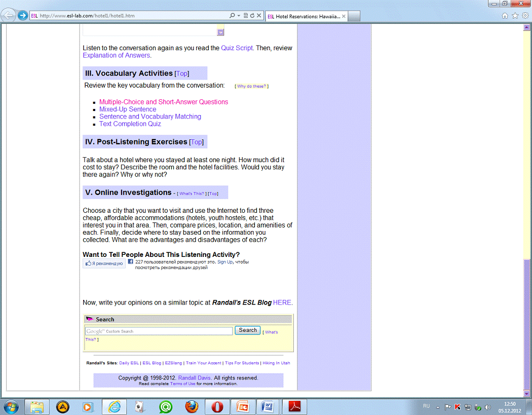Viewport: 532px width, 415px height.
Task: Show hidden system tray icons
Action: [x=438, y=407]
